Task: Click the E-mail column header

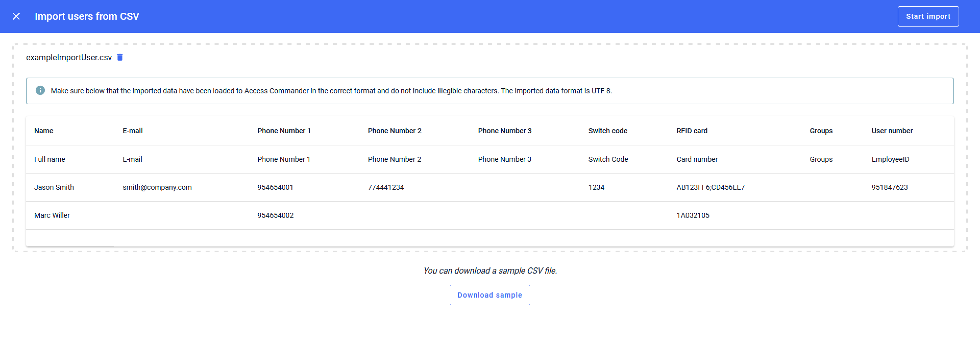Action: (x=132, y=130)
